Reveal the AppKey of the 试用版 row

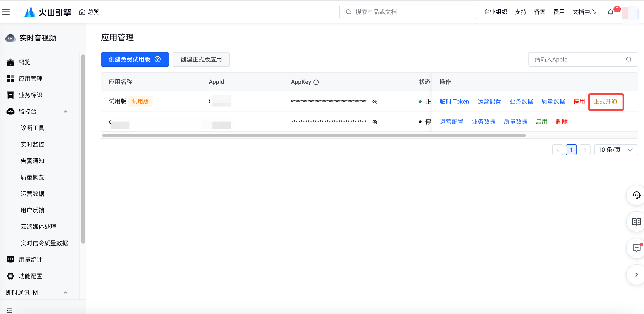pyautogui.click(x=375, y=101)
